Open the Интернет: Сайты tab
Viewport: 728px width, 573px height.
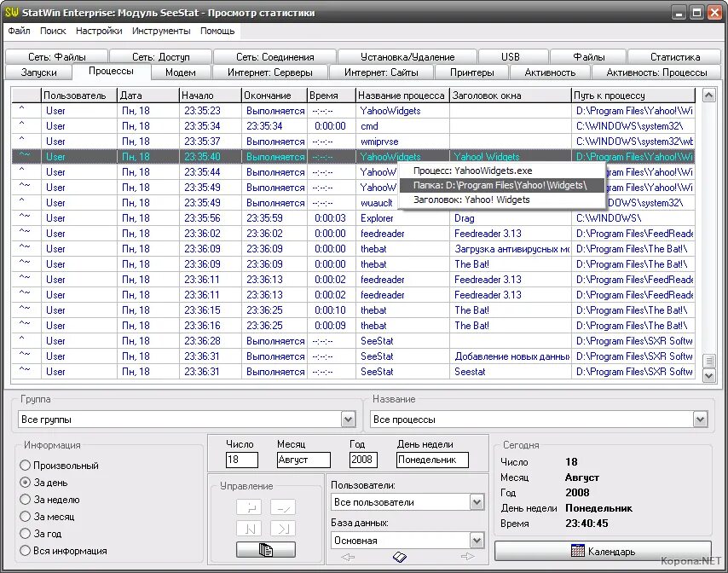coord(381,72)
